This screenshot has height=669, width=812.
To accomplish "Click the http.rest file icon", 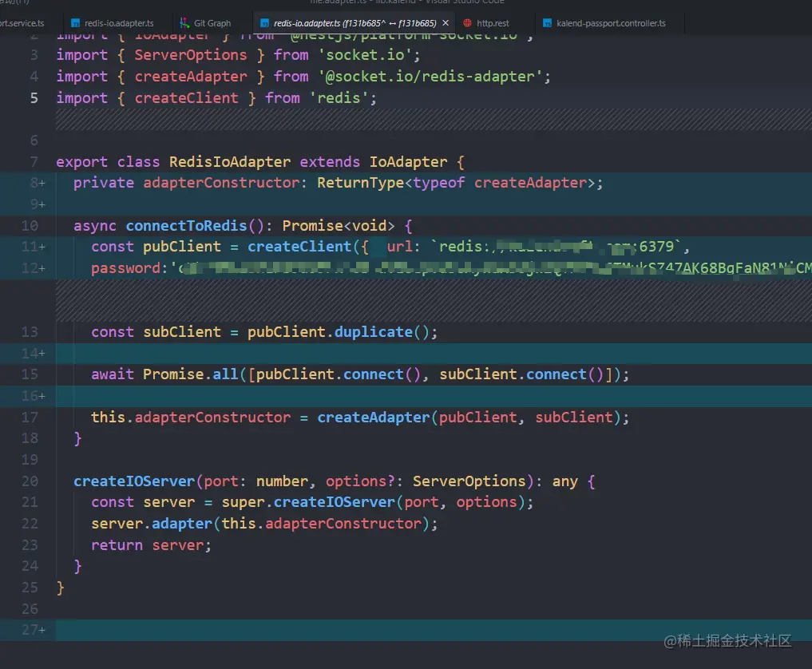I will click(467, 23).
